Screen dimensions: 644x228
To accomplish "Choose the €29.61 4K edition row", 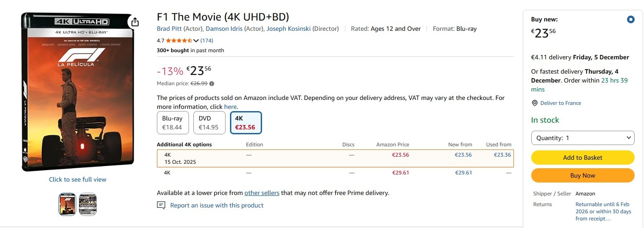I will (x=335, y=173).
